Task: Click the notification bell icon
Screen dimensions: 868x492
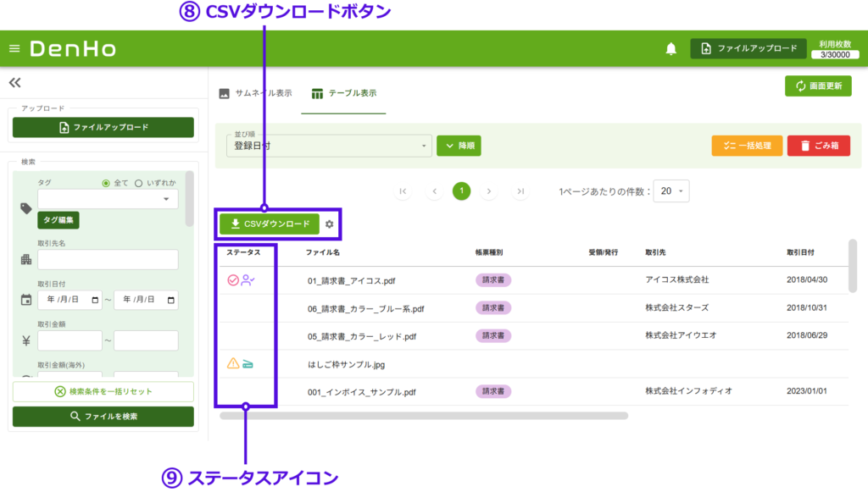Action: click(671, 49)
